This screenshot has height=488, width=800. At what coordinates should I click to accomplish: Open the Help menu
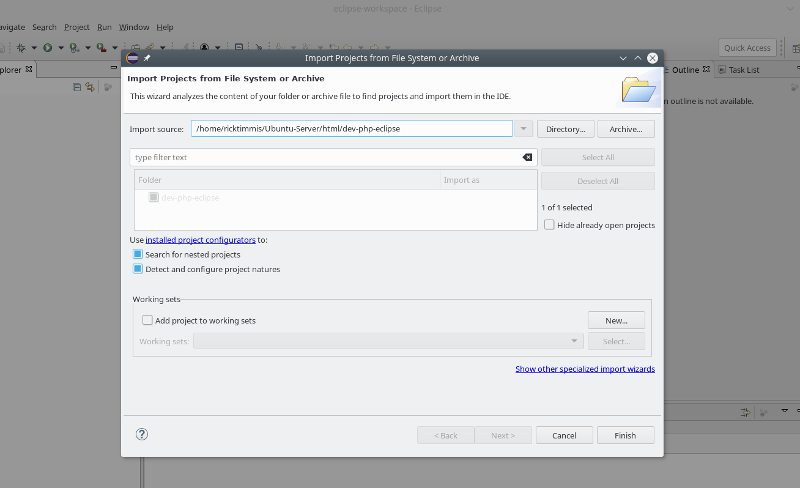[165, 27]
